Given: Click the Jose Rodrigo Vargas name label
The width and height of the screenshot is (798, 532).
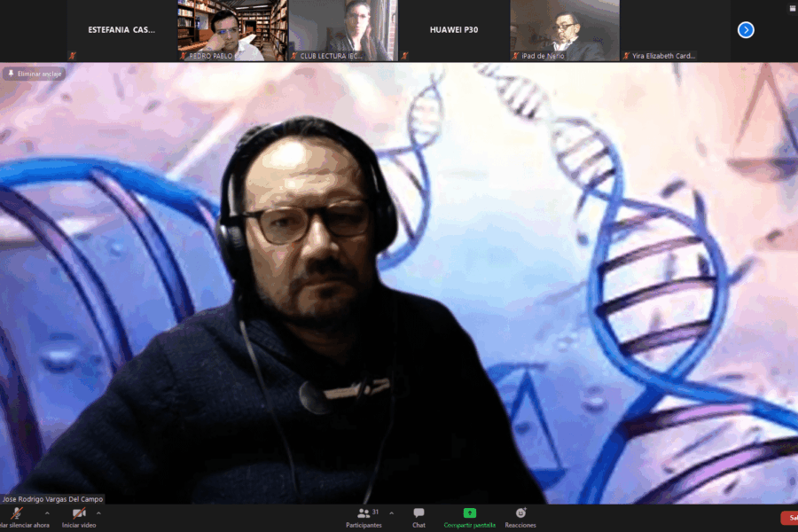Looking at the screenshot, I should pyautogui.click(x=53, y=499).
